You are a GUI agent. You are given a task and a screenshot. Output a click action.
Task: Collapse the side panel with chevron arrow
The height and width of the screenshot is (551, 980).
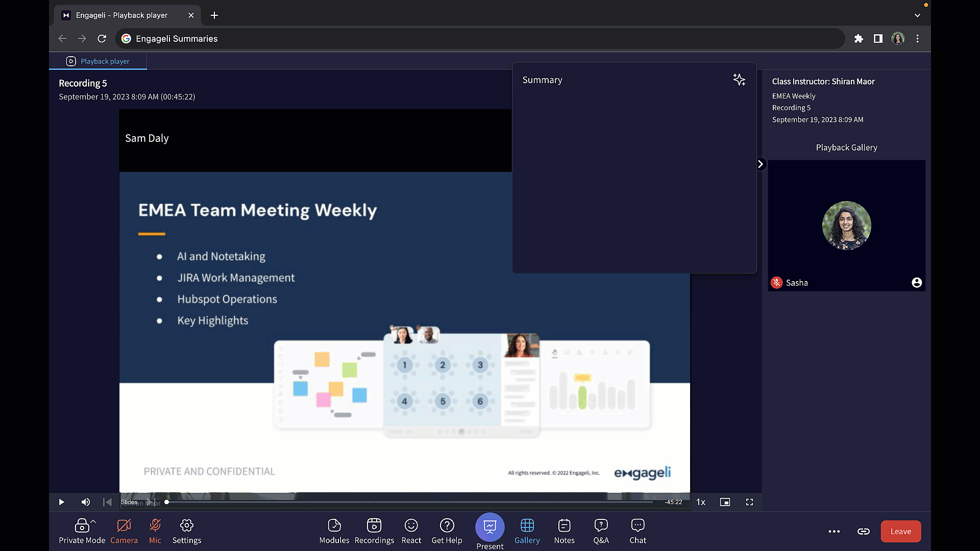click(x=761, y=164)
